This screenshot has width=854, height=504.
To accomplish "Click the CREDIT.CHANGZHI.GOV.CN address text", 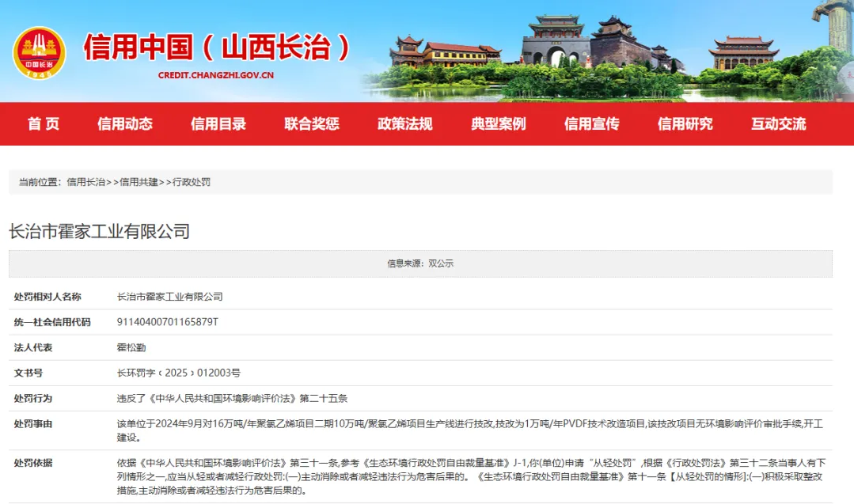I will click(x=216, y=75).
